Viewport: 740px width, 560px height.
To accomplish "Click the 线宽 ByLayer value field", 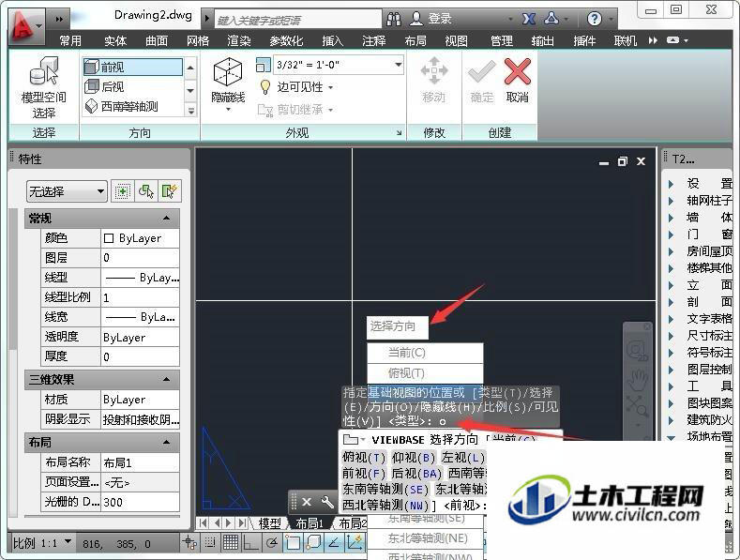I will pos(140,317).
